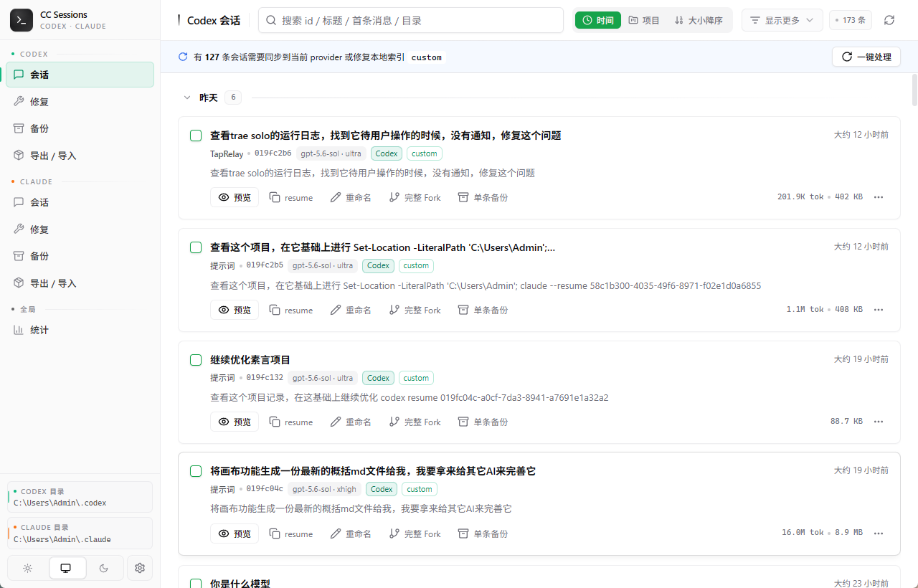
Task: Rename the 继续优化素言项目 session
Action: pyautogui.click(x=351, y=422)
